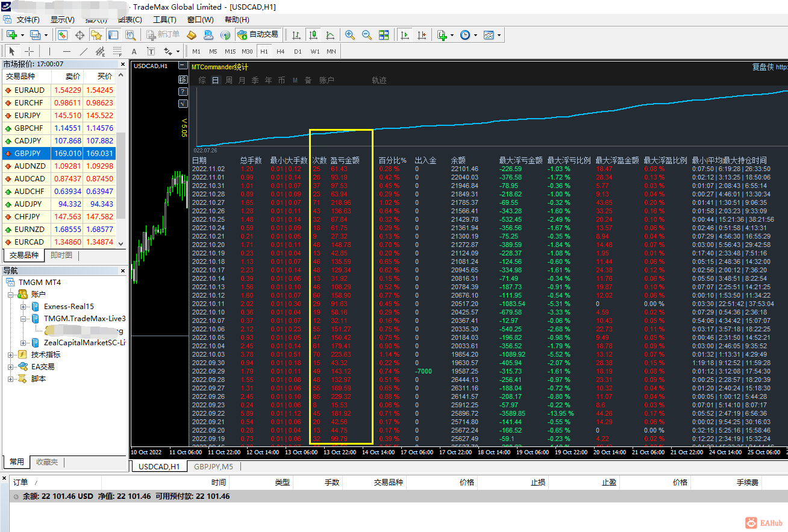Expand the 脚本 tree node
This screenshot has width=788, height=532.
(11, 379)
